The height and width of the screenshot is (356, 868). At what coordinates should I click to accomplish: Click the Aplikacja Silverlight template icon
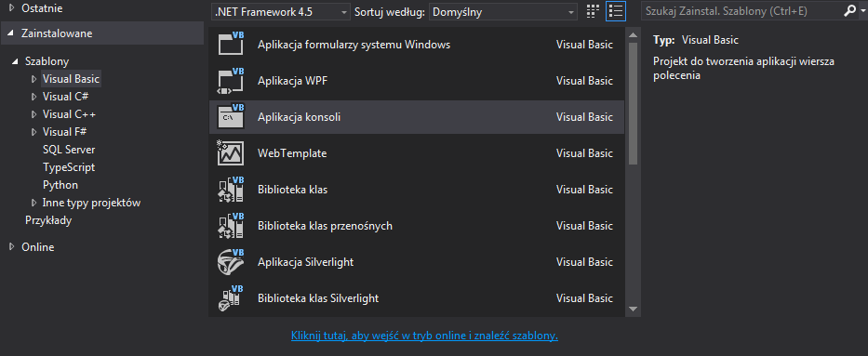coord(231,262)
